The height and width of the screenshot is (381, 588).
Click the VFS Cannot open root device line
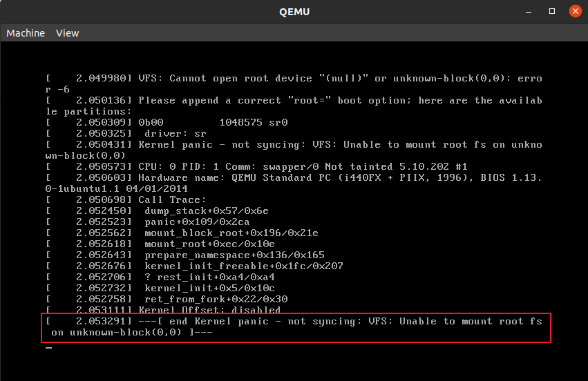click(x=294, y=84)
